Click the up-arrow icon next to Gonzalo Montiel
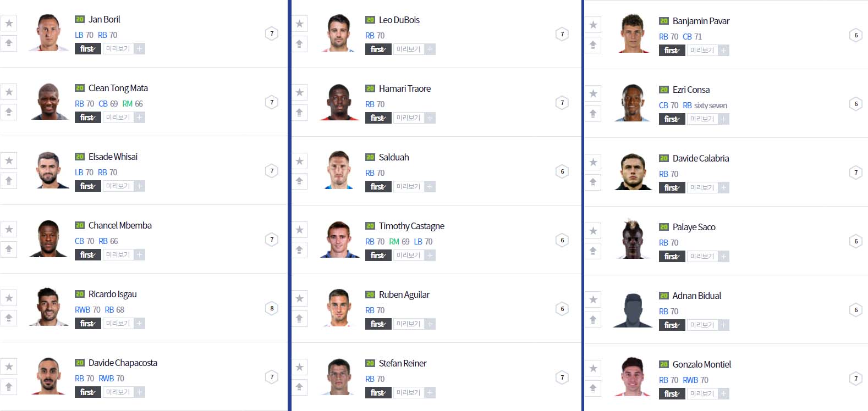This screenshot has height=411, width=868. pyautogui.click(x=593, y=388)
